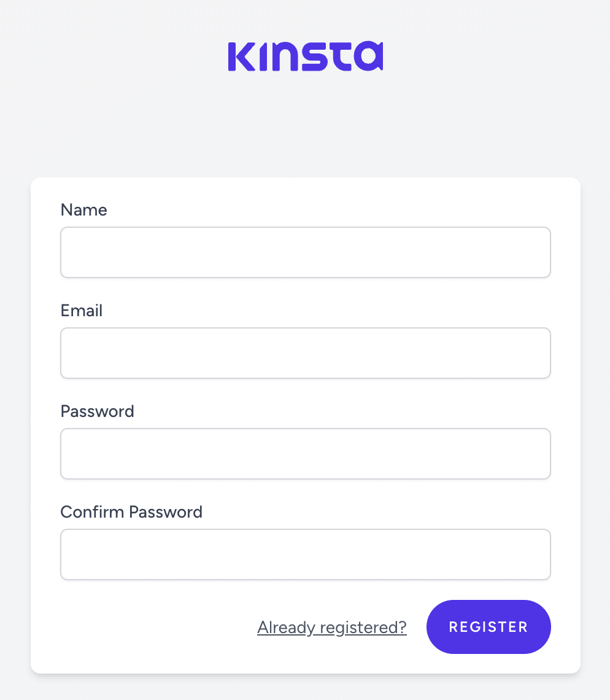610x700 pixels.
Task: Select the Kinsta brand mark above the form
Action: (305, 56)
